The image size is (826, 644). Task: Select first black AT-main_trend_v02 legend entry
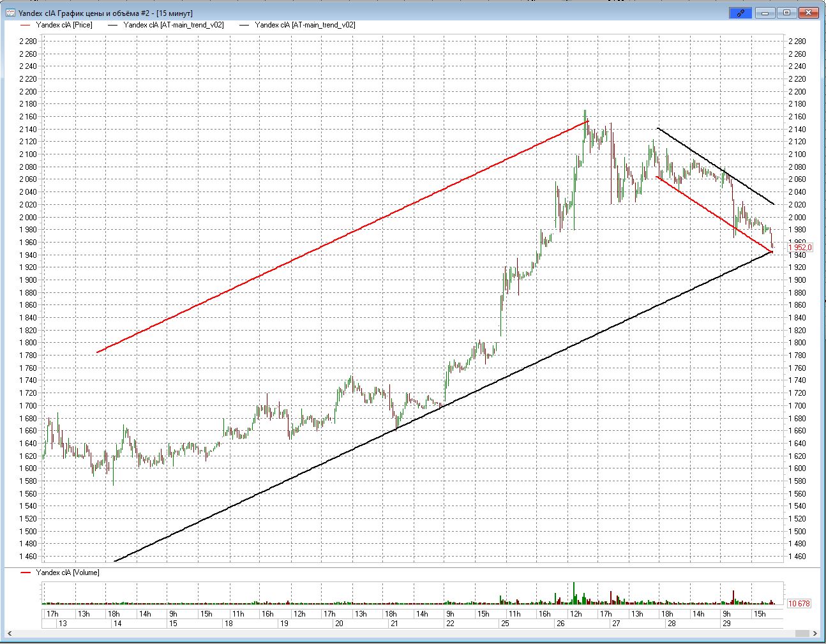click(173, 25)
